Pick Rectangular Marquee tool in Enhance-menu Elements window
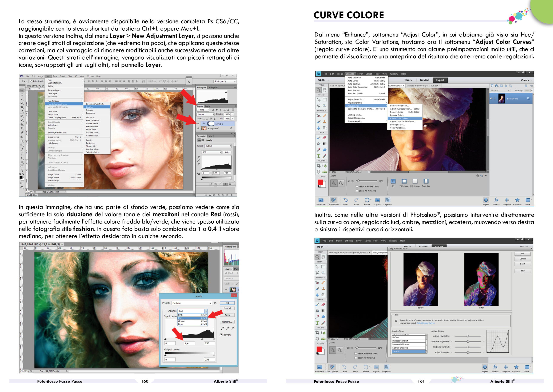553x392 pixels. coord(324,100)
